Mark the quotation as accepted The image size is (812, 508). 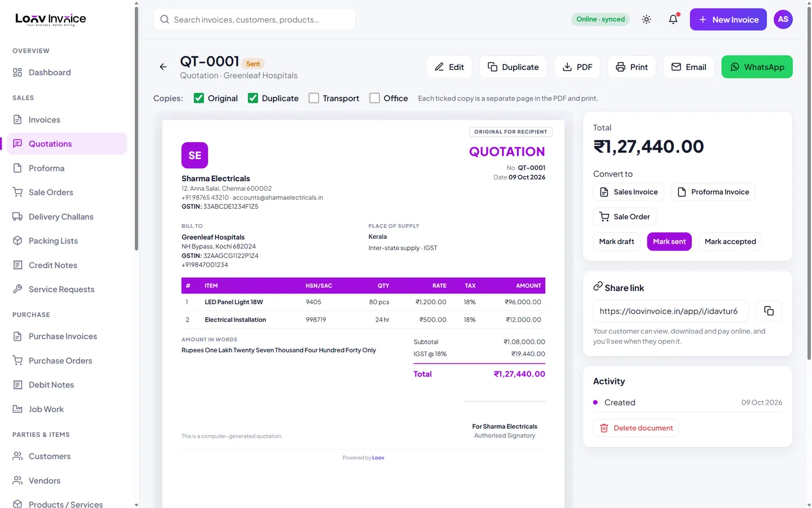(x=730, y=242)
